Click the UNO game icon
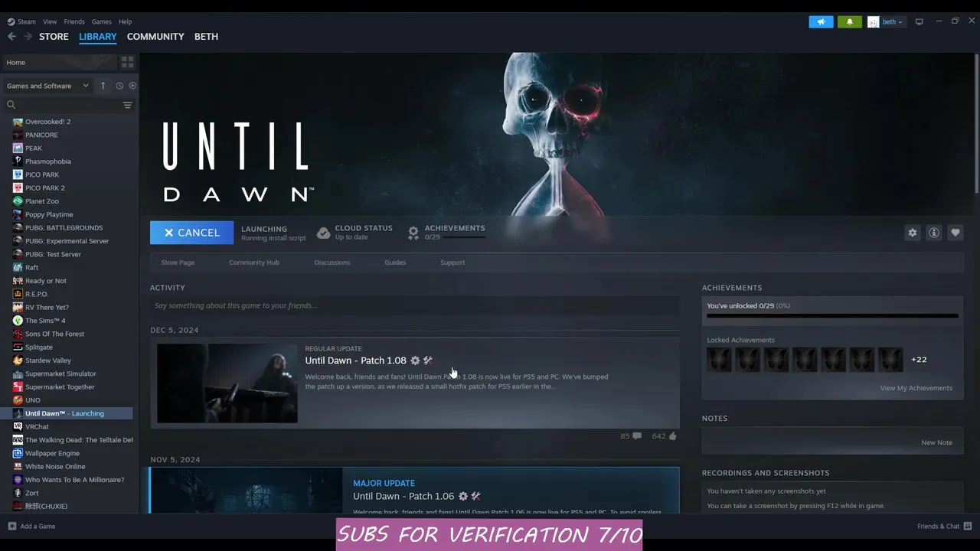The image size is (980, 551). pos(18,400)
